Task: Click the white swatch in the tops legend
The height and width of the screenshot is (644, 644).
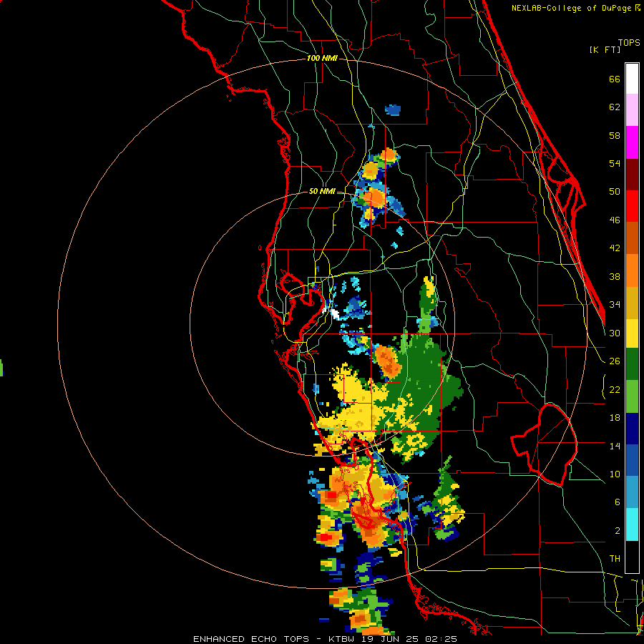Action: [x=632, y=79]
